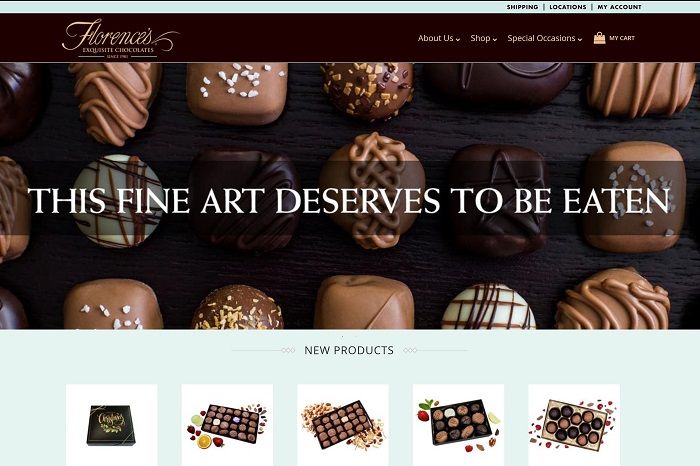Image resolution: width=700 pixels, height=466 pixels.
Task: Expand the About Us dropdown chevron
Action: coord(458,40)
